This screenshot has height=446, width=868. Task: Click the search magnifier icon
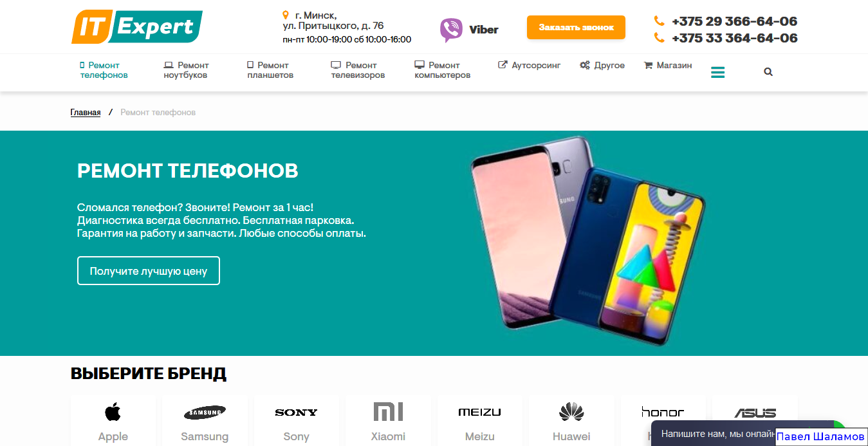pos(768,72)
